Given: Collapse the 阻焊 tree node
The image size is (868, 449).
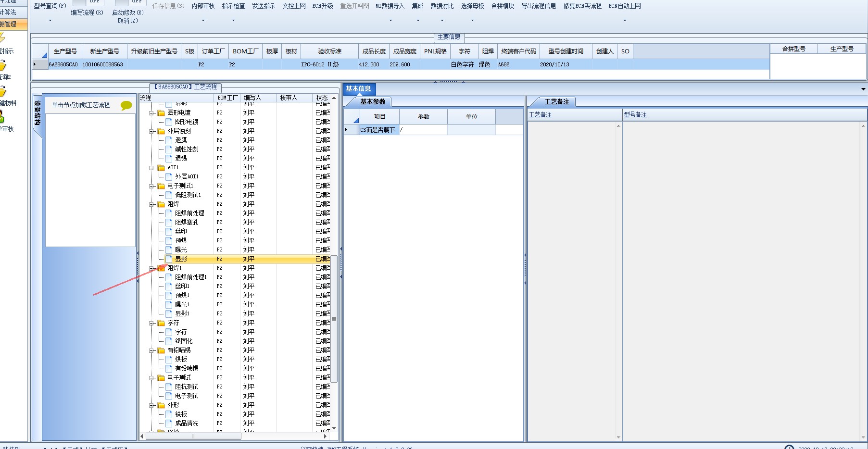Looking at the screenshot, I should pyautogui.click(x=151, y=204).
